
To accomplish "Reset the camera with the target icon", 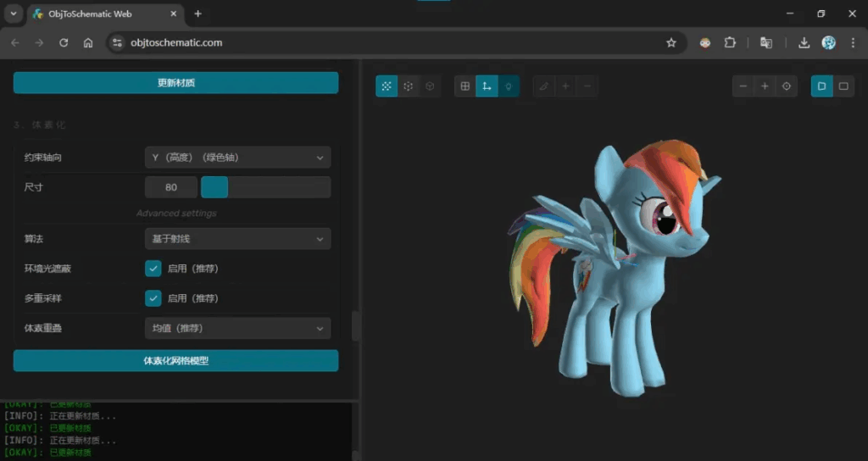I will (x=786, y=86).
